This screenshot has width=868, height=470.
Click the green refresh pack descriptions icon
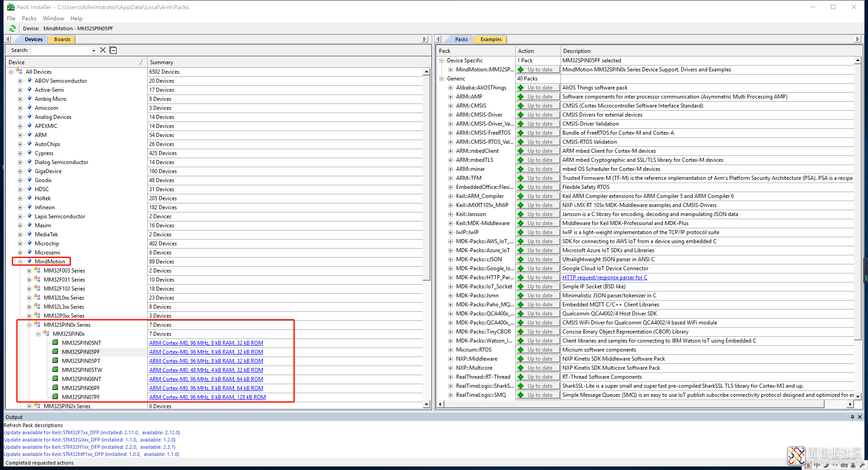pyautogui.click(x=12, y=28)
